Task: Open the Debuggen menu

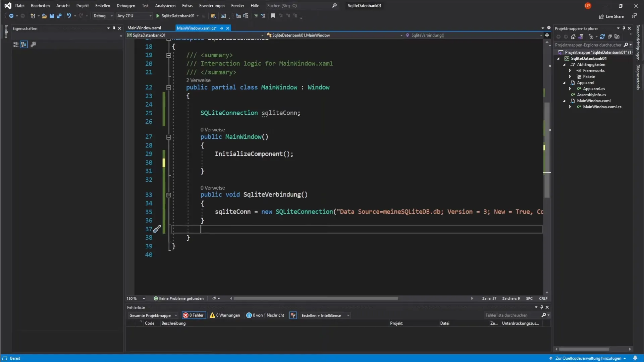Action: (126, 6)
